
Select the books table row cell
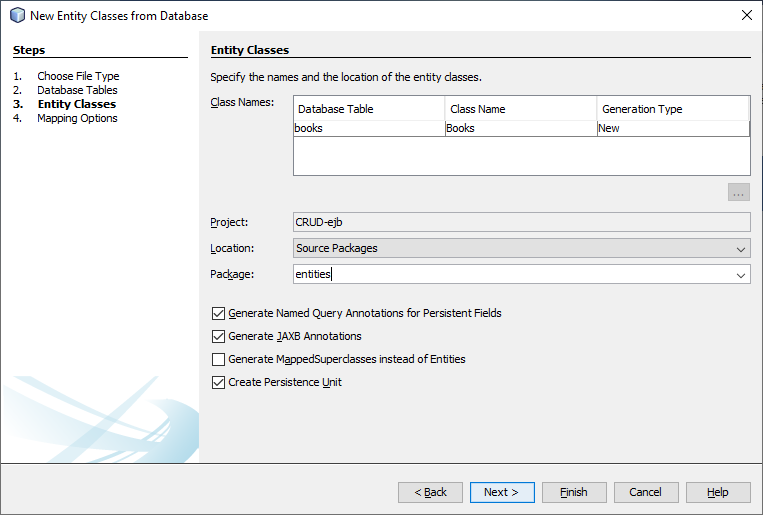(368, 128)
